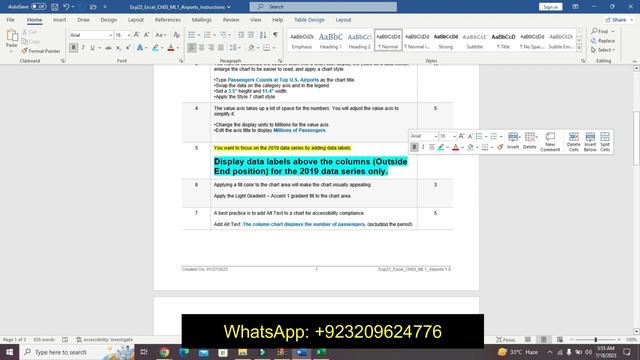
Task: Expand the Styles gallery more arrow
Action: click(579, 48)
